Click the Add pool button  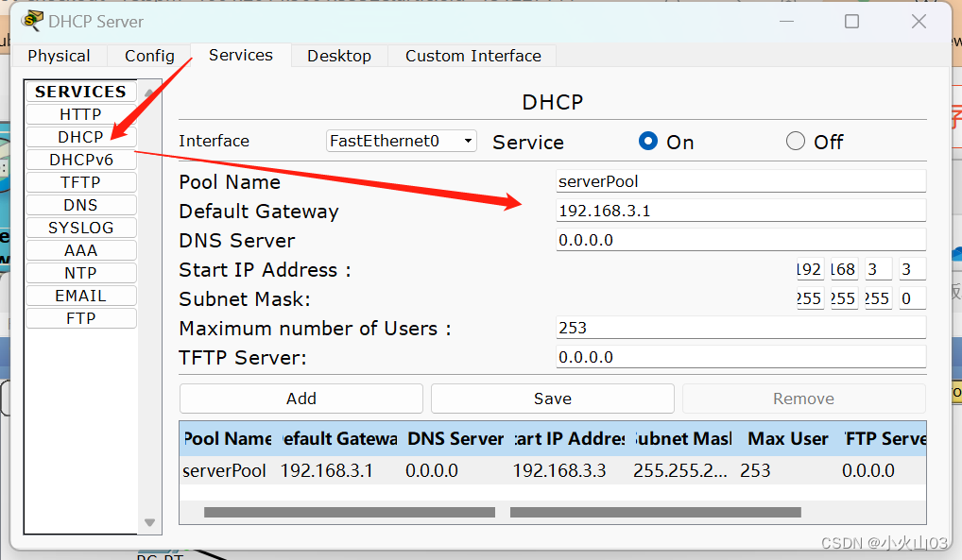[301, 399]
